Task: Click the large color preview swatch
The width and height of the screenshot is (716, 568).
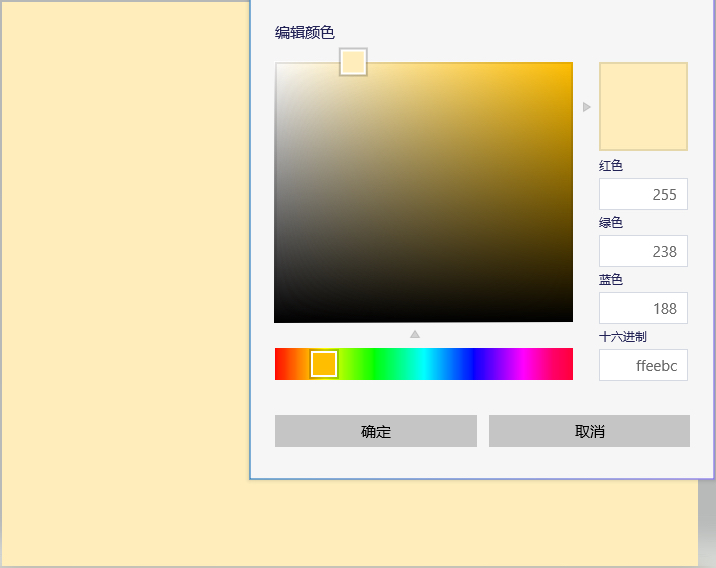Action: tap(643, 106)
